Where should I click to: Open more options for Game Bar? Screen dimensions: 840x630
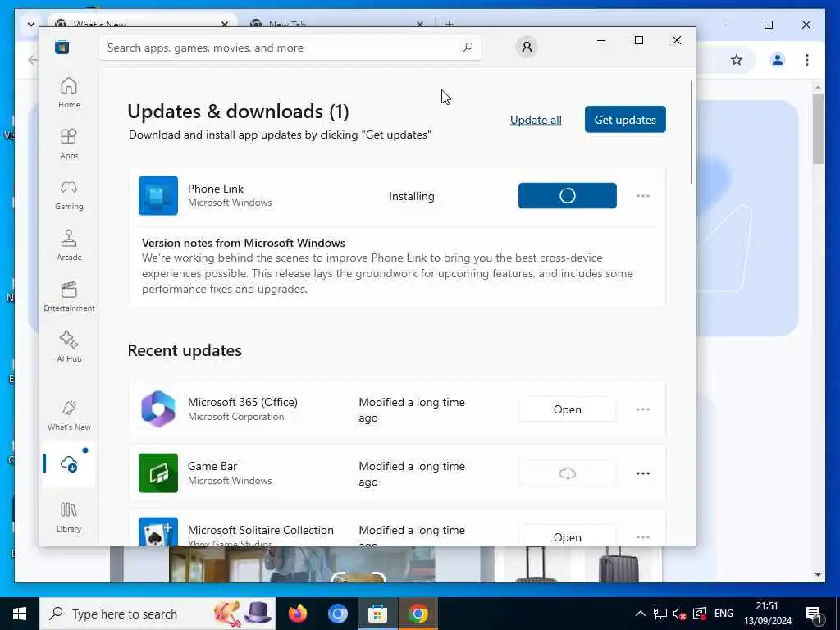pos(643,473)
